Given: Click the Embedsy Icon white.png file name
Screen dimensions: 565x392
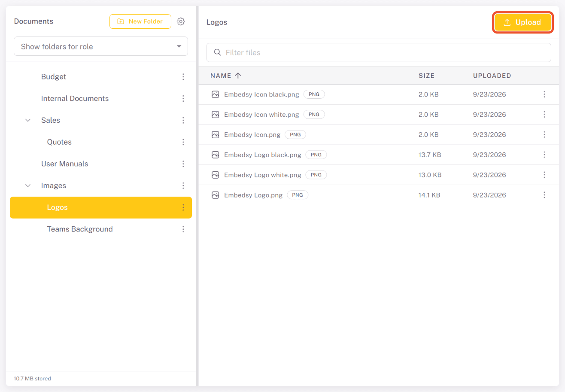Looking at the screenshot, I should (x=261, y=115).
